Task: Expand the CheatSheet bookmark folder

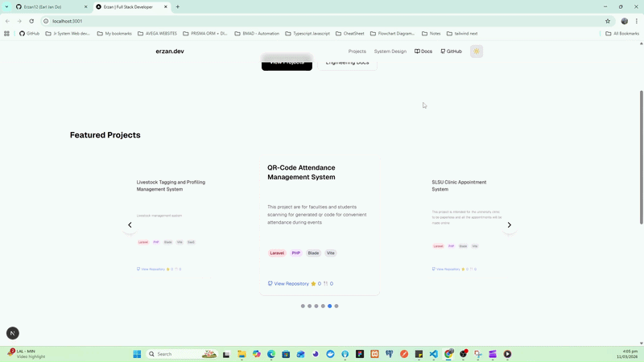Action: [x=350, y=34]
